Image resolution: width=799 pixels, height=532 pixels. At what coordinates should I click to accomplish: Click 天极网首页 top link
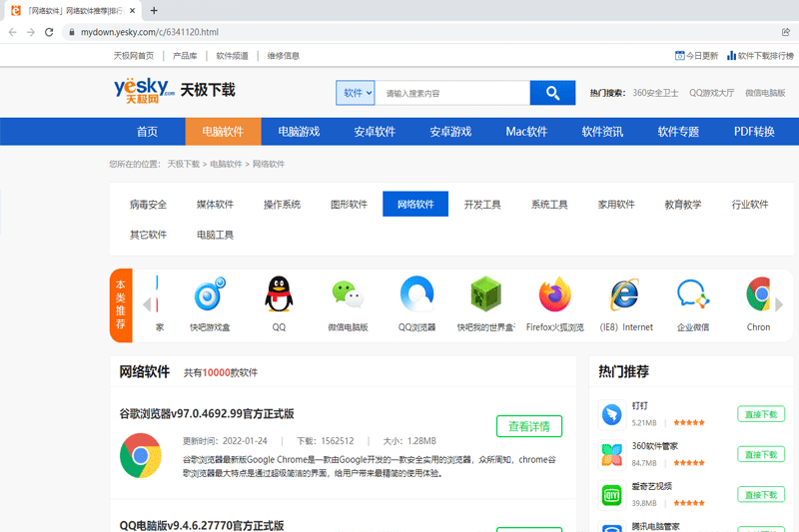pos(134,56)
